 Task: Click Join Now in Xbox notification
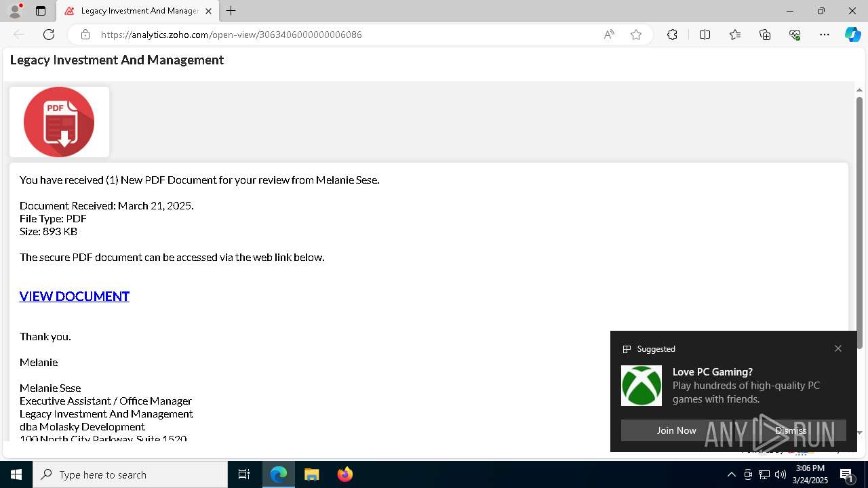tap(676, 430)
